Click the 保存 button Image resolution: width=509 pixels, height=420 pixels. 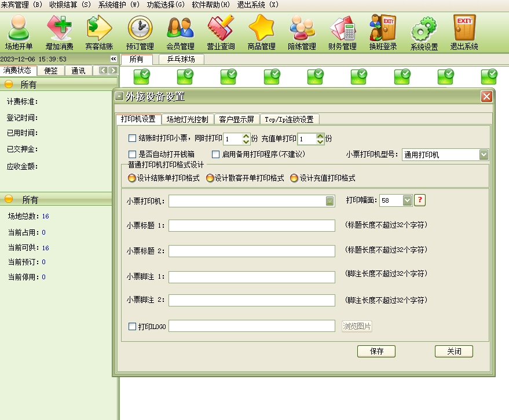(376, 351)
